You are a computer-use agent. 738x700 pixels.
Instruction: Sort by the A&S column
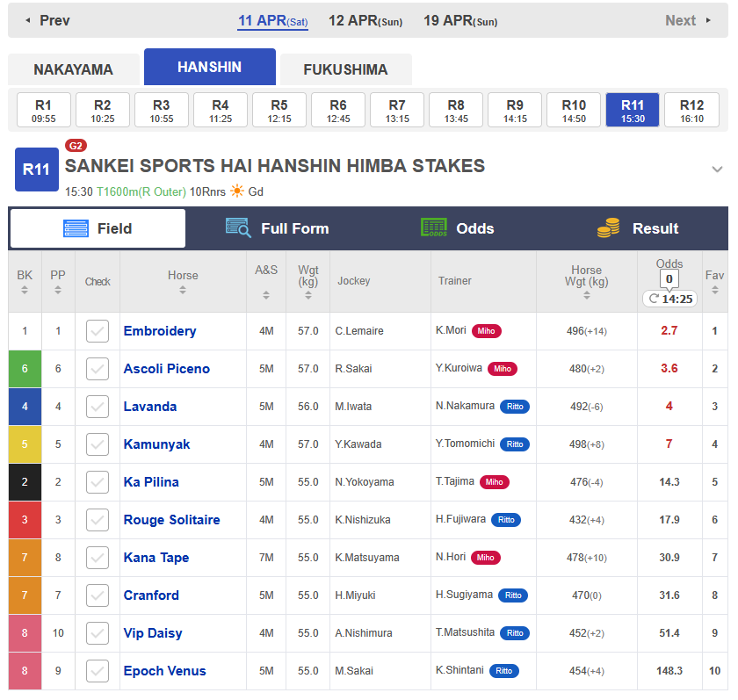(266, 295)
